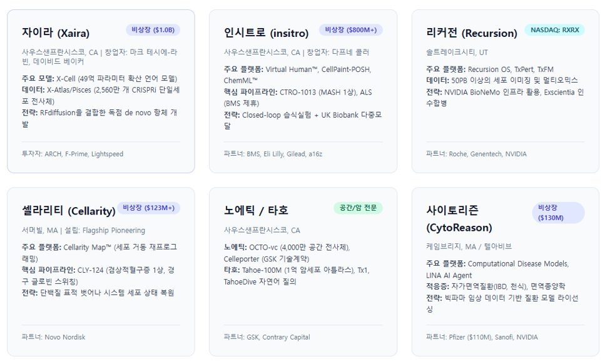
Task: Open the 노에틱 / 타호 card heading
Action: [x=256, y=210]
